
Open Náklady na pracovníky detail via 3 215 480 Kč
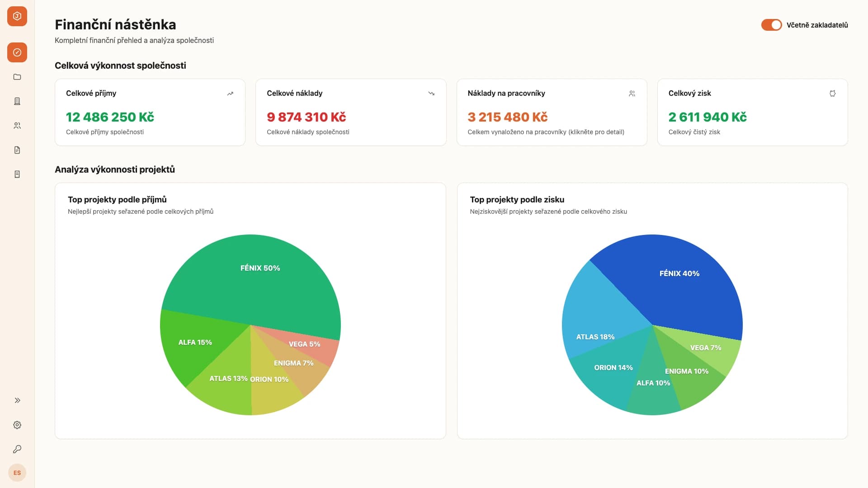(x=507, y=117)
